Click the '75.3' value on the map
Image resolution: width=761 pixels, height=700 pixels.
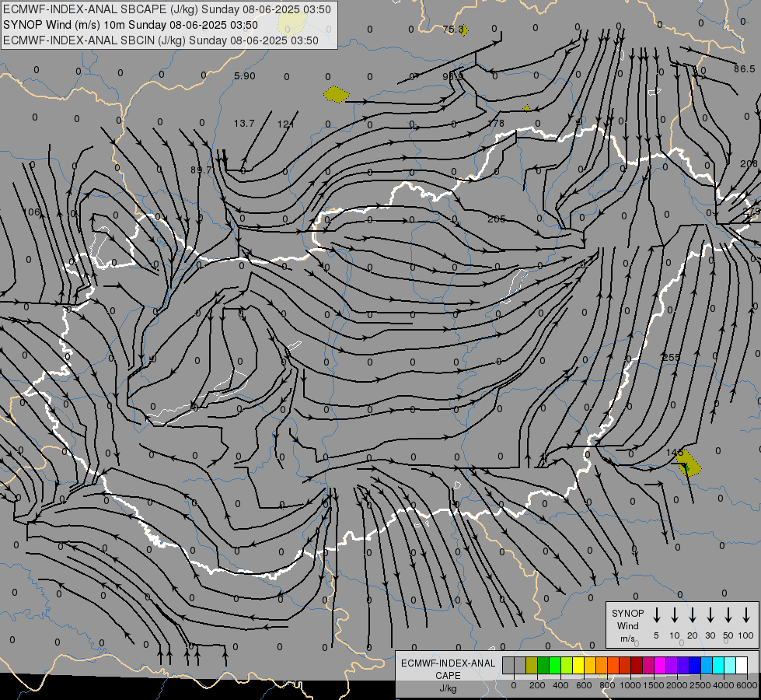click(453, 30)
